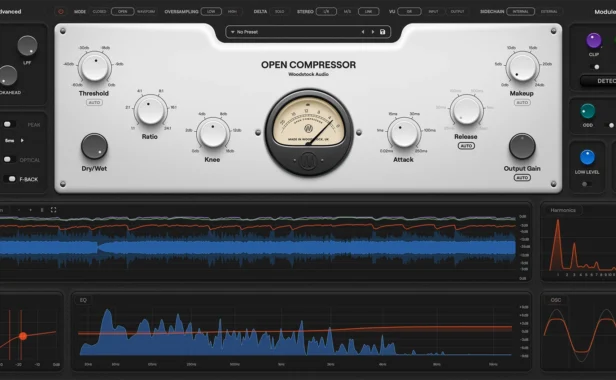Click the 5ms play arrow
The height and width of the screenshot is (380, 616).
[22, 140]
